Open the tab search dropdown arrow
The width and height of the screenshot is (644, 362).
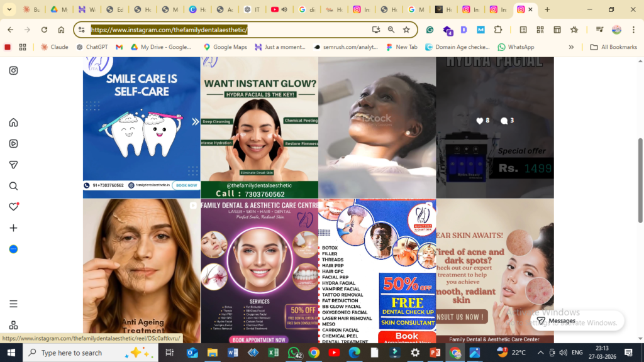[9, 9]
